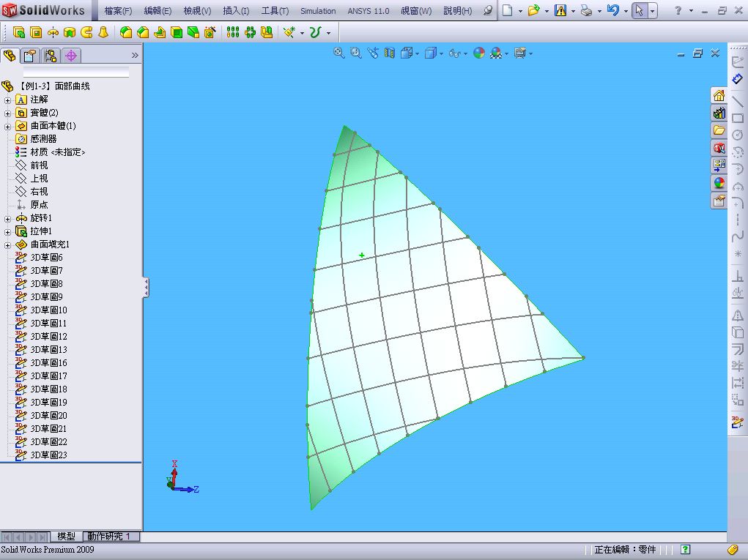Open the ConfigurationManager tab
Image resolution: width=748 pixels, height=560 pixels.
(x=51, y=56)
